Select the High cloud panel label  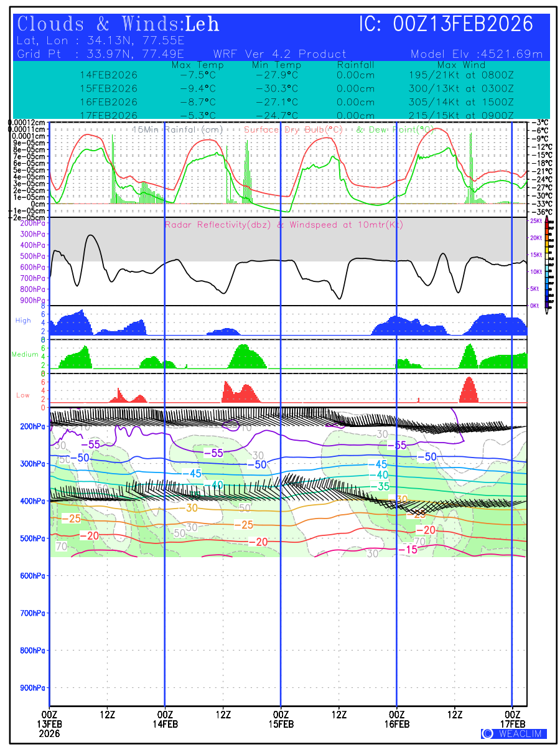point(23,320)
